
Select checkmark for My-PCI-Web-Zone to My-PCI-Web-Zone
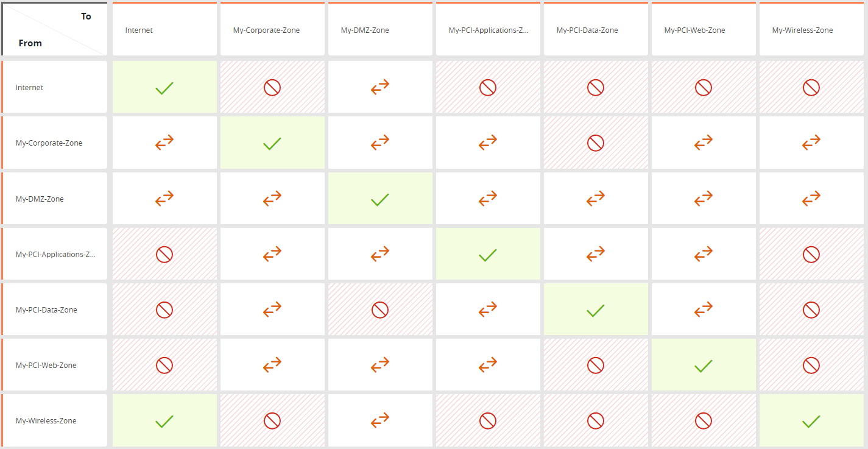pos(703,366)
